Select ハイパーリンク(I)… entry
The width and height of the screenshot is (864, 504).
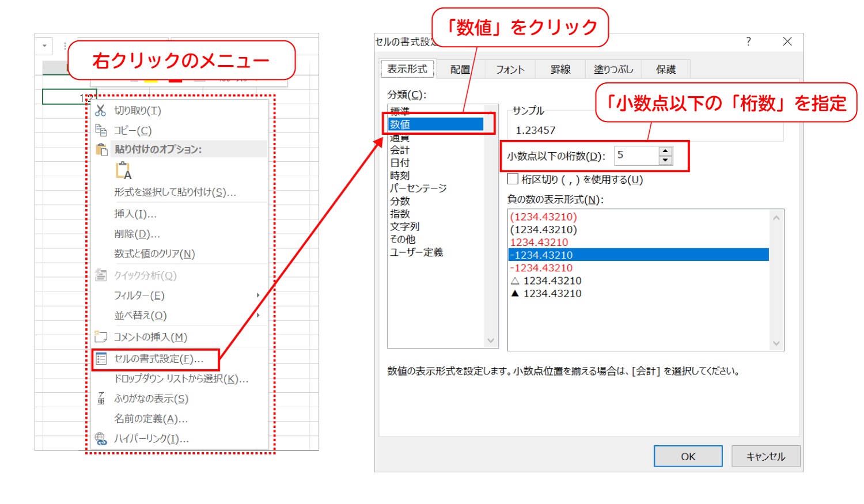pos(151,439)
